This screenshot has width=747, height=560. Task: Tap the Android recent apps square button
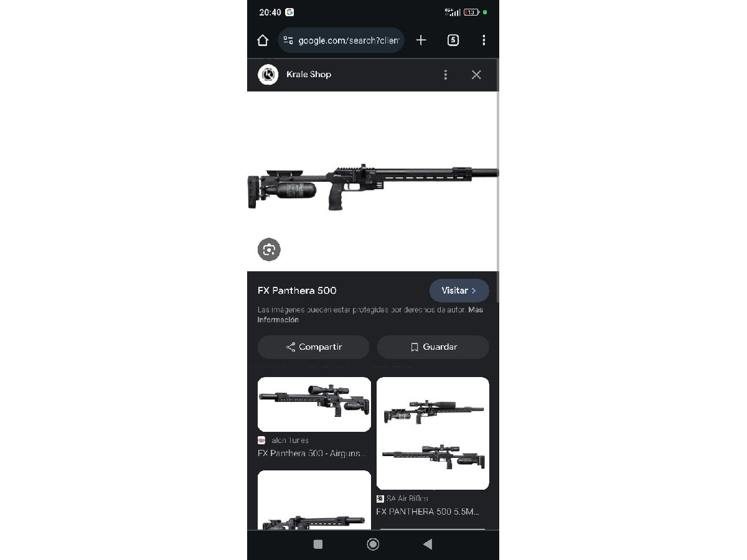pos(318,544)
